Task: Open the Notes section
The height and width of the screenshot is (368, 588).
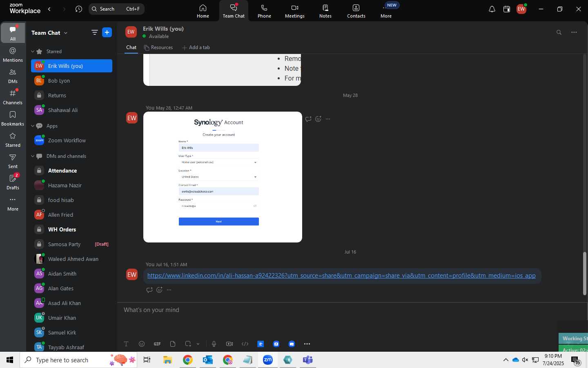Action: (325, 11)
